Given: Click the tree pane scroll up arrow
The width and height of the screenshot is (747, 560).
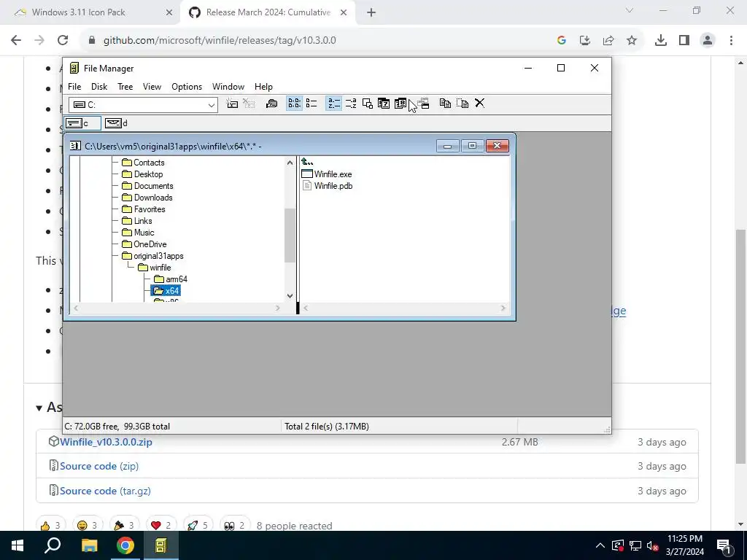Looking at the screenshot, I should point(290,163).
